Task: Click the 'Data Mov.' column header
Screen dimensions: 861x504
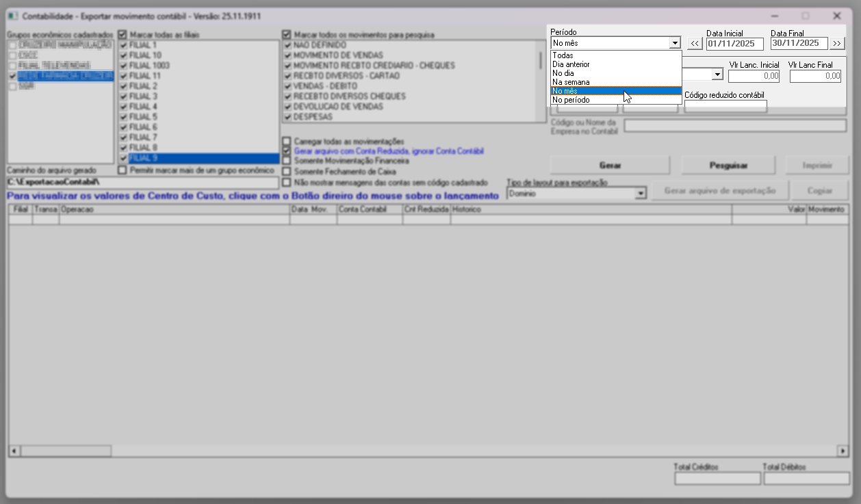Action: 313,209
